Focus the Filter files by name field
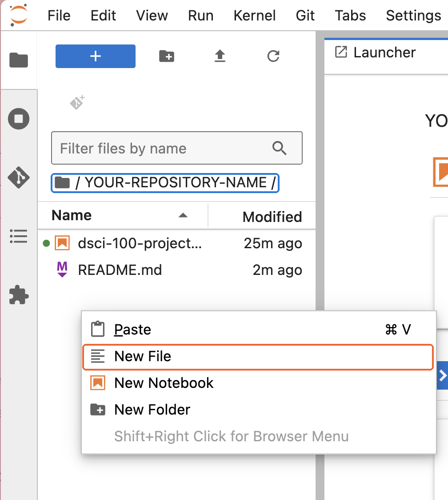 [177, 148]
